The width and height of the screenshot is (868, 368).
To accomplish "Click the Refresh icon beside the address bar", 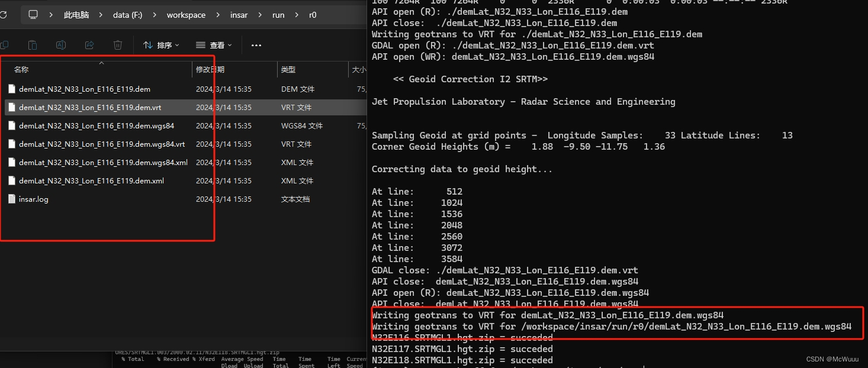I will [5, 15].
